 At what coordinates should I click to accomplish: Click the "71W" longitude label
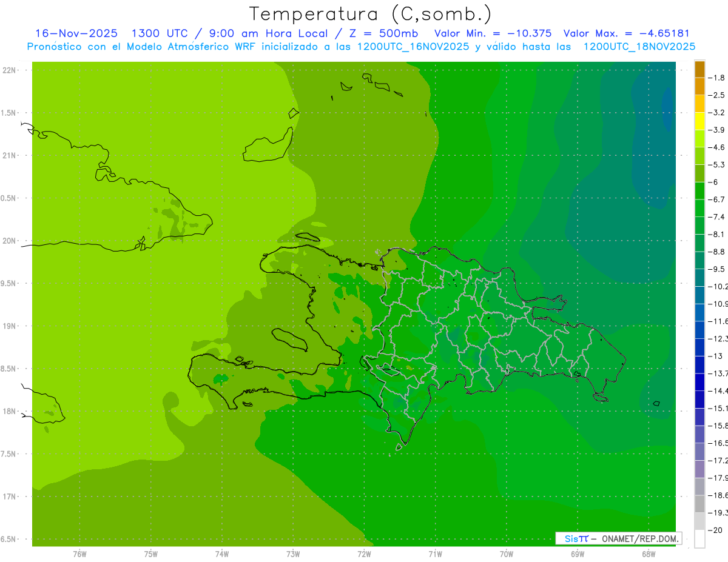coord(435,554)
